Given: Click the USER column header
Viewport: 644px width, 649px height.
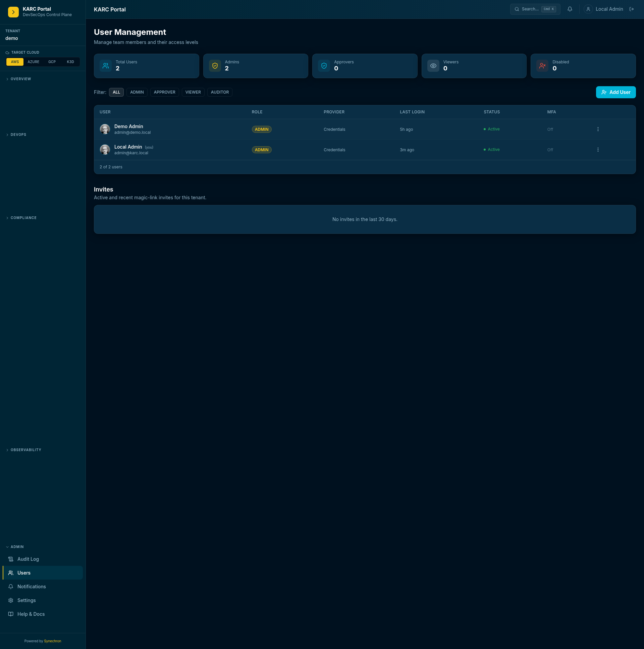Looking at the screenshot, I should pos(105,112).
